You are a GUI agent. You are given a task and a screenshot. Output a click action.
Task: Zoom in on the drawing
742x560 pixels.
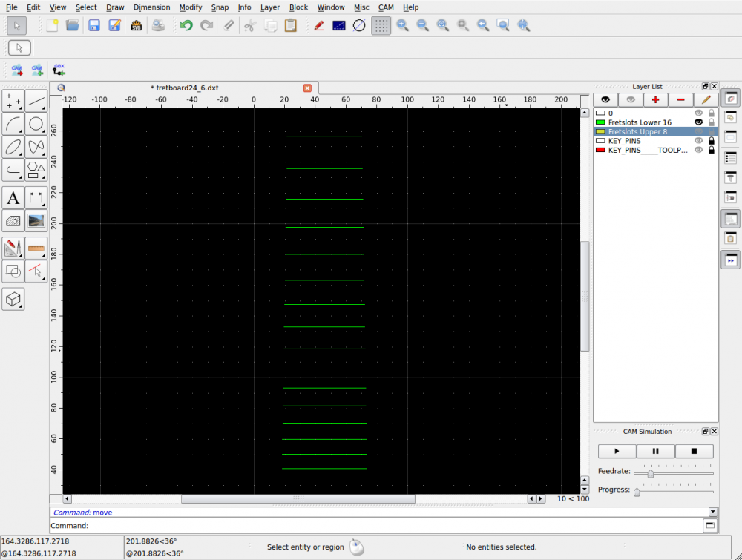pyautogui.click(x=403, y=25)
